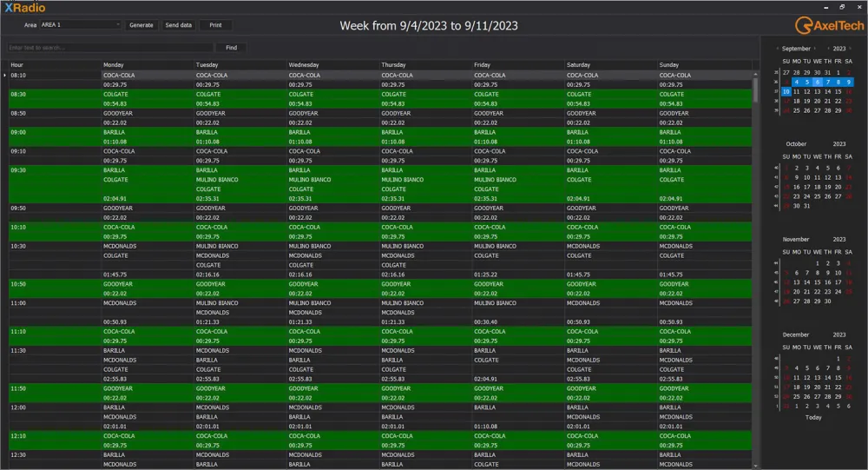This screenshot has height=470, width=868.
Task: Click the search text input field
Action: [x=108, y=48]
